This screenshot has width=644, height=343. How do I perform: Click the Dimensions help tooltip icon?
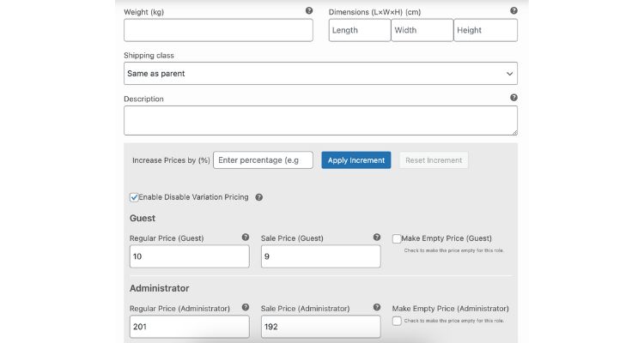[x=513, y=11]
